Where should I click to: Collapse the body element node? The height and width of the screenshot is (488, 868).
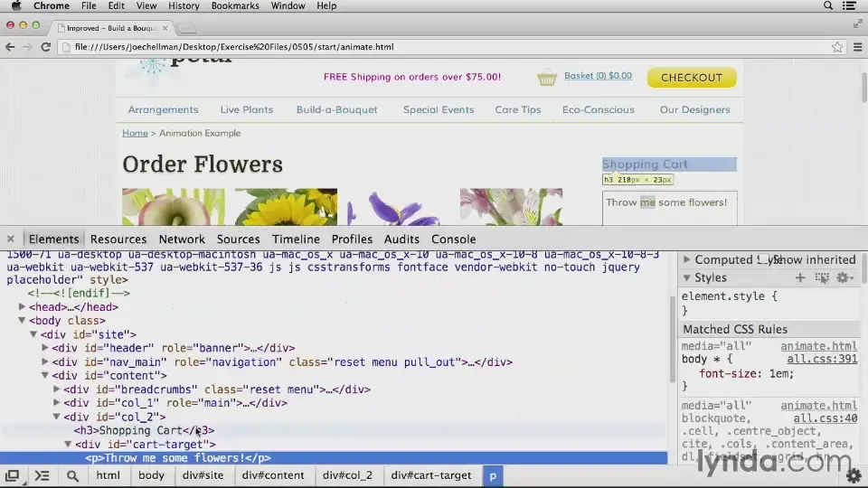pos(22,320)
